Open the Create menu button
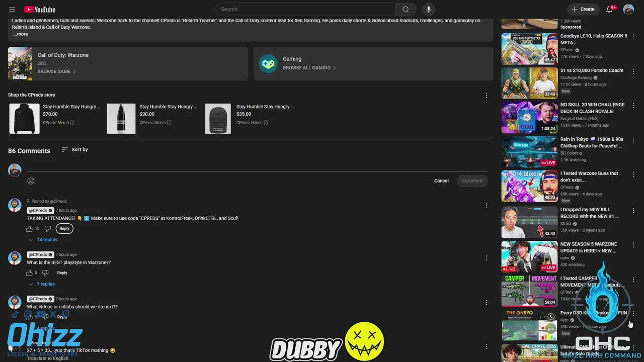 pyautogui.click(x=583, y=9)
